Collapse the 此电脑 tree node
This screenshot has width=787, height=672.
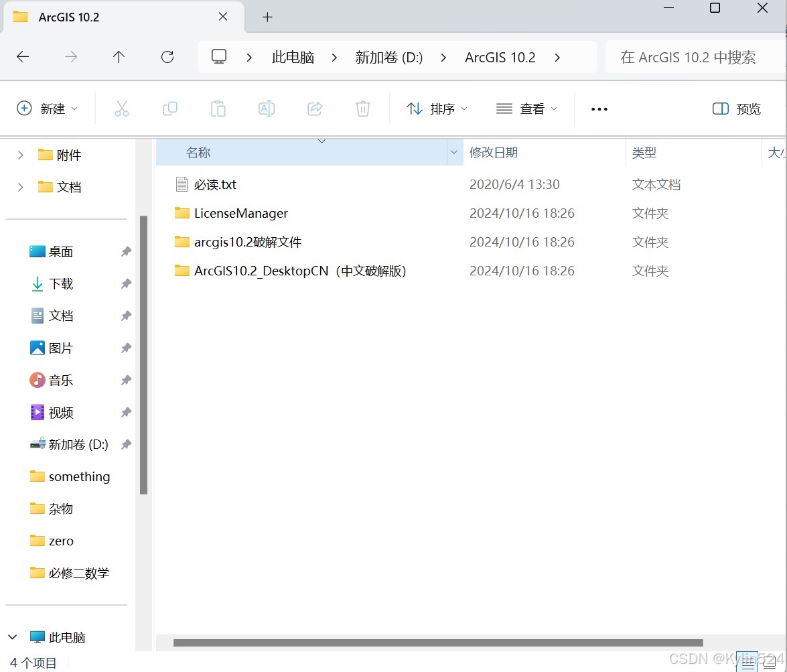tap(13, 637)
